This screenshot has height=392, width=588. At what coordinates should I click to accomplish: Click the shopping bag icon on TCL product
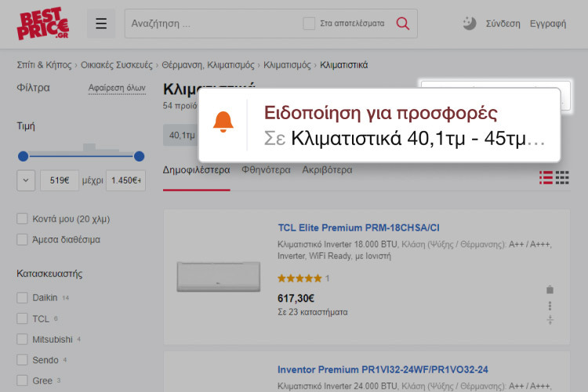click(x=550, y=289)
